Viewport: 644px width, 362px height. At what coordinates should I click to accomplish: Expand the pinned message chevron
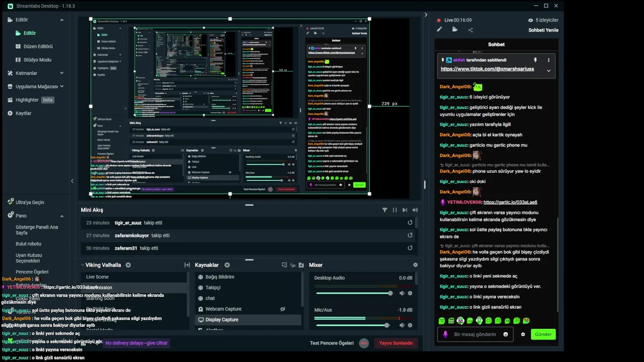[548, 70]
